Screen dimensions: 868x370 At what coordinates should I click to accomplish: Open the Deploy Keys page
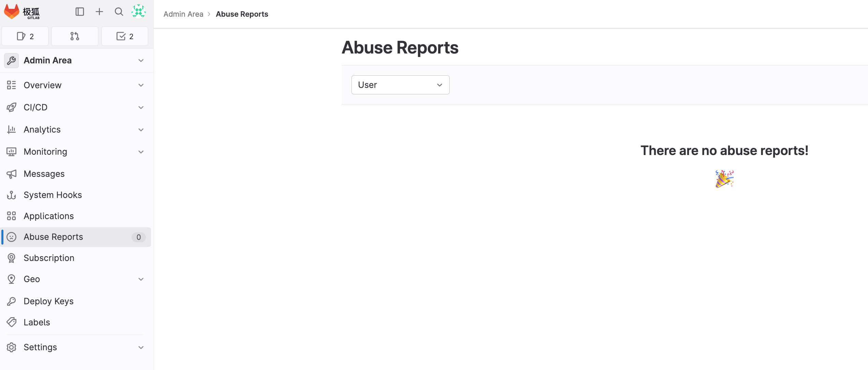(49, 302)
